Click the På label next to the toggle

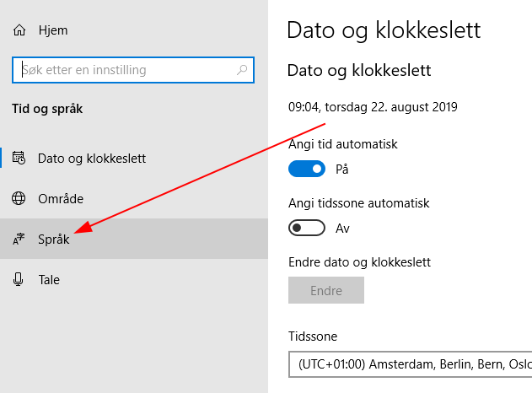point(342,169)
